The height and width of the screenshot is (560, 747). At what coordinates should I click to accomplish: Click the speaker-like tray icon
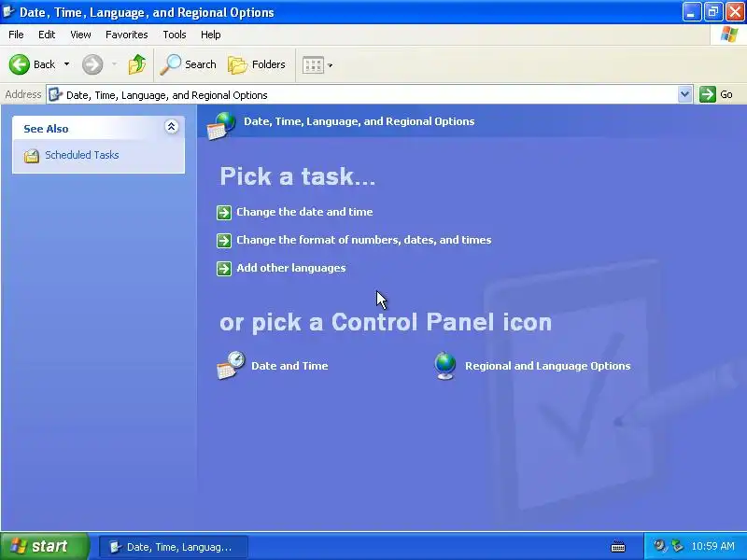click(x=660, y=546)
